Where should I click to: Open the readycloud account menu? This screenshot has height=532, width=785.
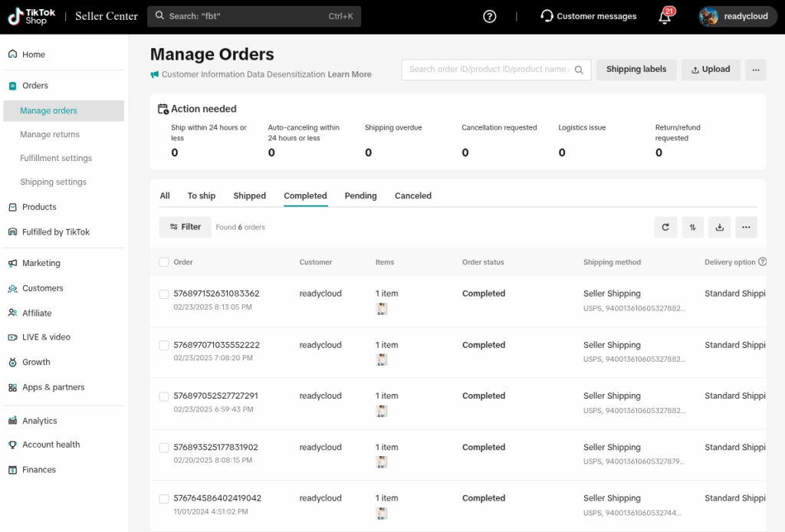point(736,16)
